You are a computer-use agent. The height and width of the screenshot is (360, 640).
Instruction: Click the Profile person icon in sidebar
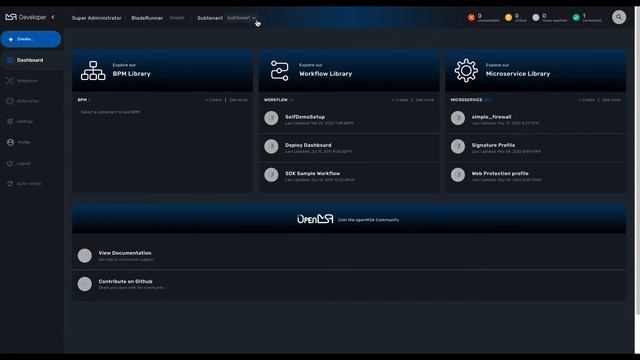[10, 142]
